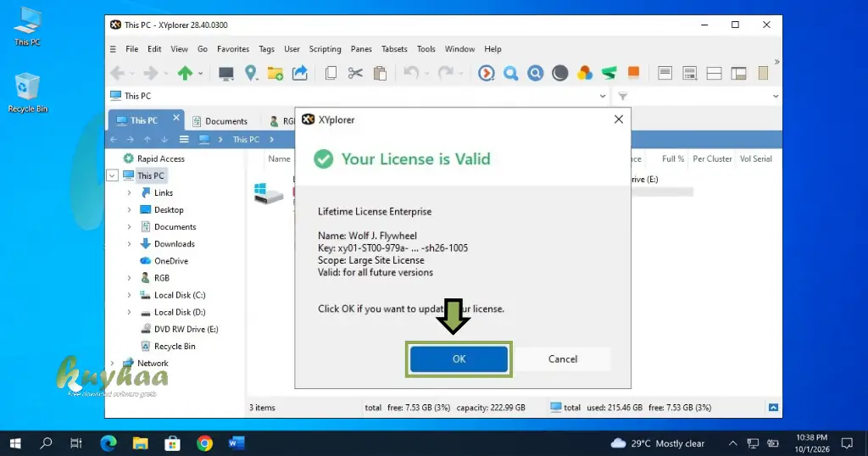Click the OK button in license dialog
Image resolution: width=868 pixels, height=456 pixels.
pyautogui.click(x=459, y=359)
